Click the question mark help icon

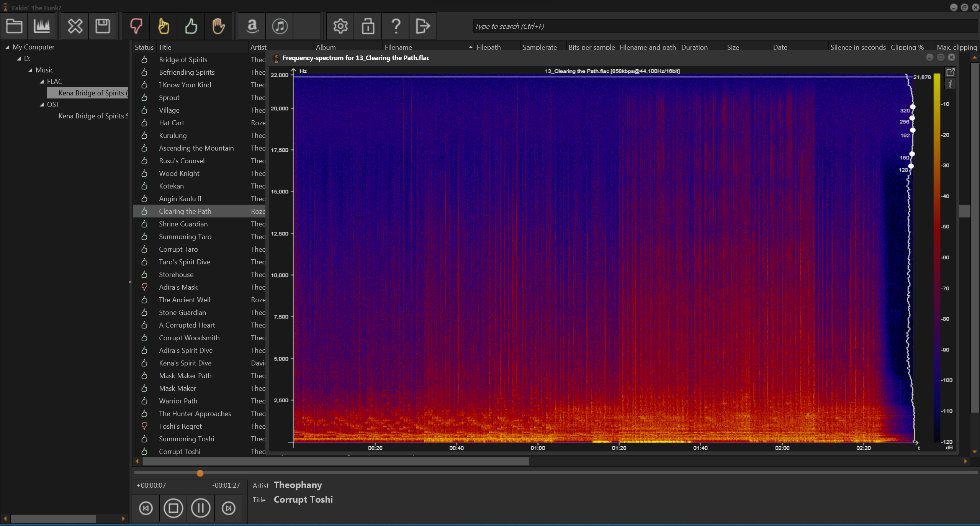pyautogui.click(x=396, y=26)
